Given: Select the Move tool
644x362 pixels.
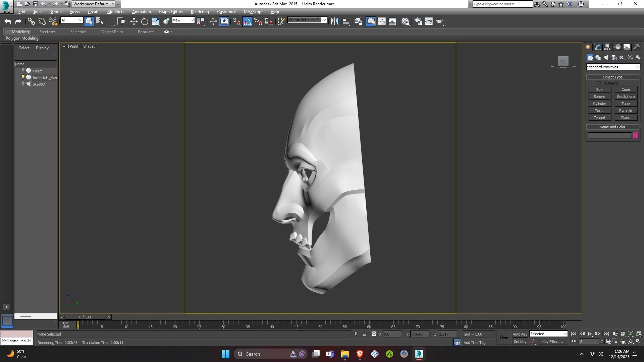Looking at the screenshot, I should click(134, 21).
